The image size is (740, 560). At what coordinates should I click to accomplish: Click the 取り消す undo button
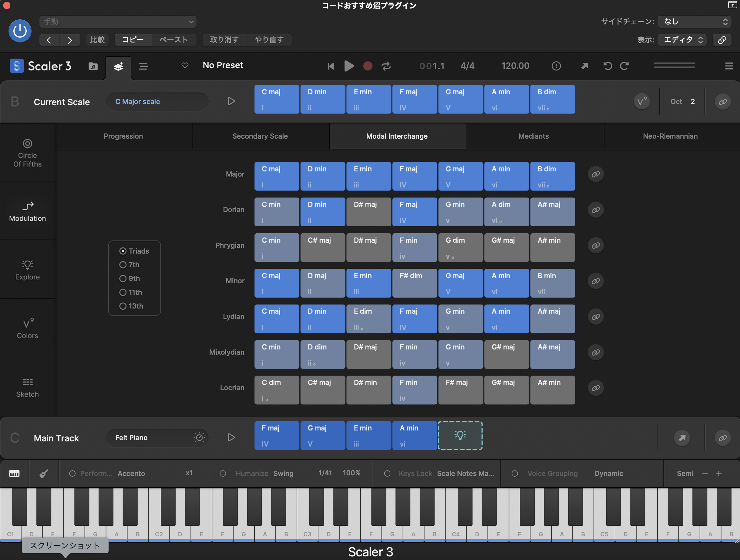click(x=224, y=40)
